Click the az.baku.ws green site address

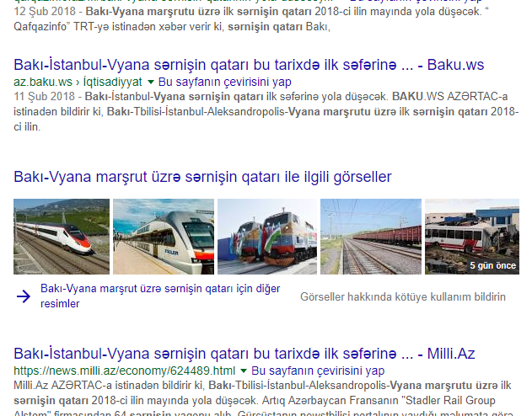(42, 83)
